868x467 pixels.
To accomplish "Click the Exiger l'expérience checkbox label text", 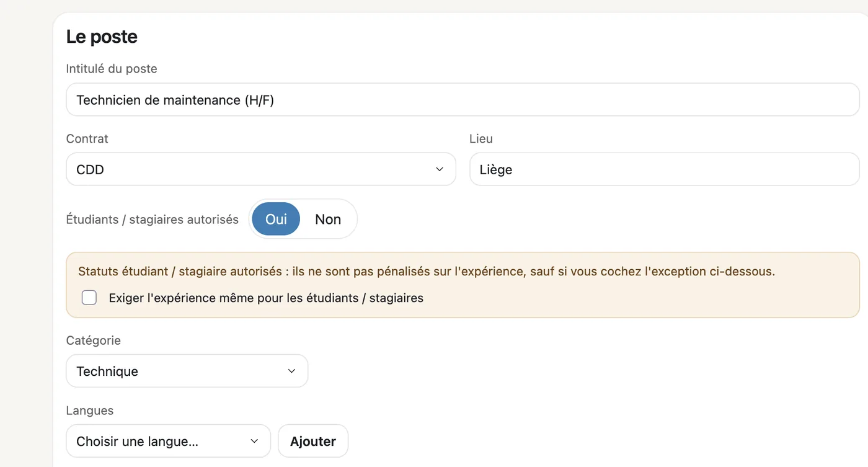I will pos(266,298).
